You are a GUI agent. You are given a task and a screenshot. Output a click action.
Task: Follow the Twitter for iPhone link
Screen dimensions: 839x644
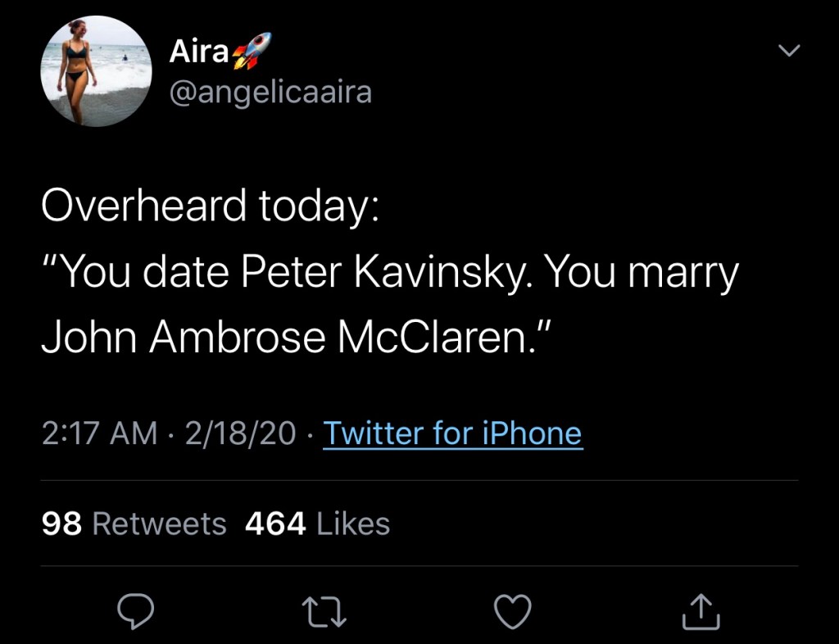452,433
